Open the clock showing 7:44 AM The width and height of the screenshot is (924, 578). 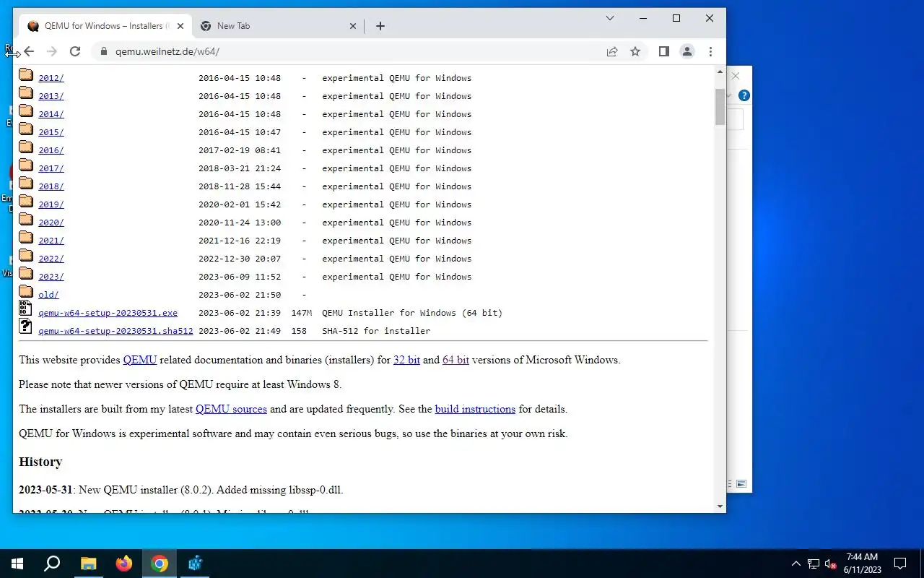tap(862, 564)
